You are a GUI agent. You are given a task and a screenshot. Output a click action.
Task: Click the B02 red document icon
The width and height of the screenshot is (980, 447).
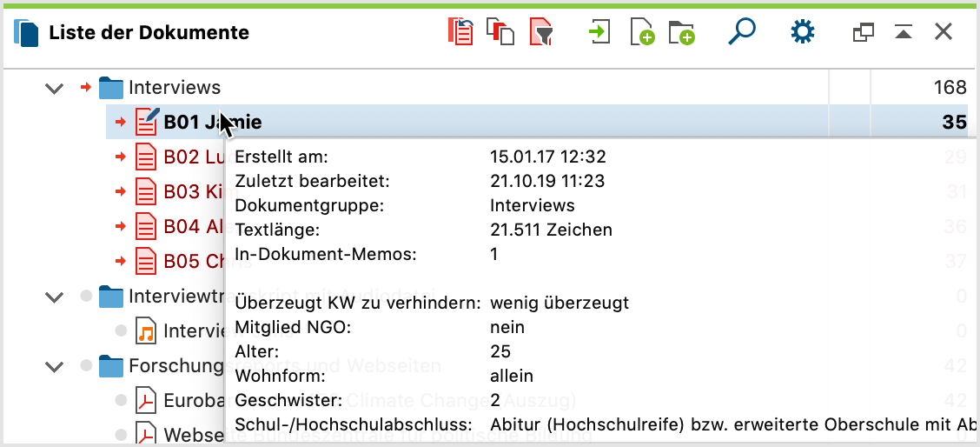146,157
